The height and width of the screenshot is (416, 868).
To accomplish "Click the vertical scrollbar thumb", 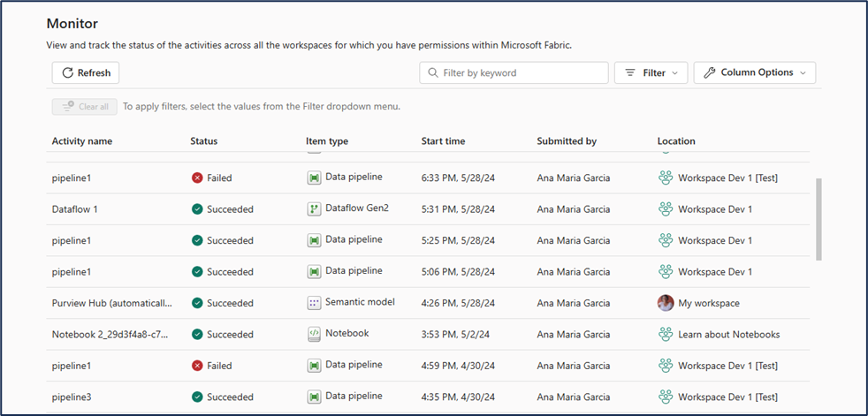I will coord(819,219).
